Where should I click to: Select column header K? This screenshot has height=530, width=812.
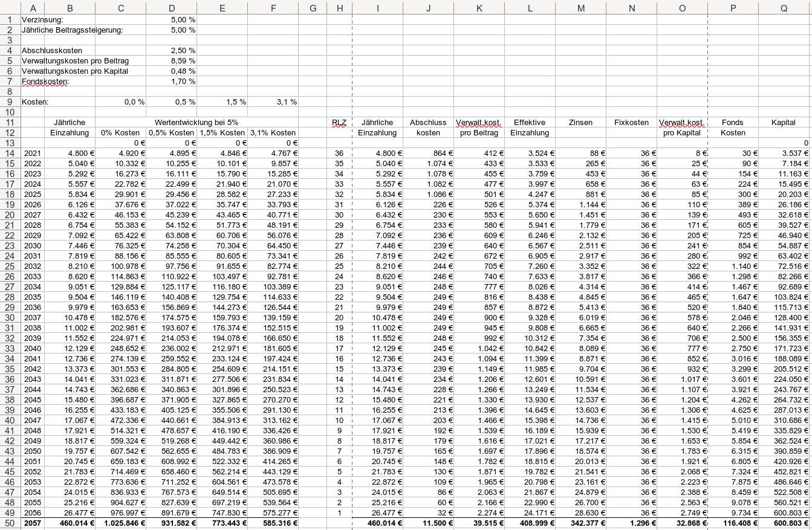click(x=479, y=7)
